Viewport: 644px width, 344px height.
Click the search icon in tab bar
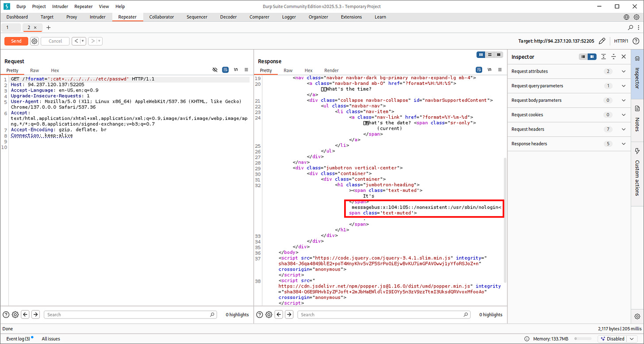[x=631, y=27]
